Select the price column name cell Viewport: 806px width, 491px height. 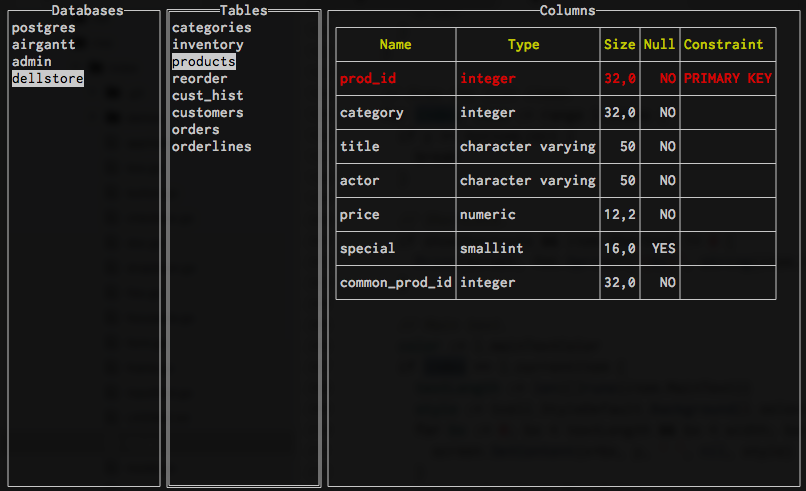pyautogui.click(x=359, y=215)
